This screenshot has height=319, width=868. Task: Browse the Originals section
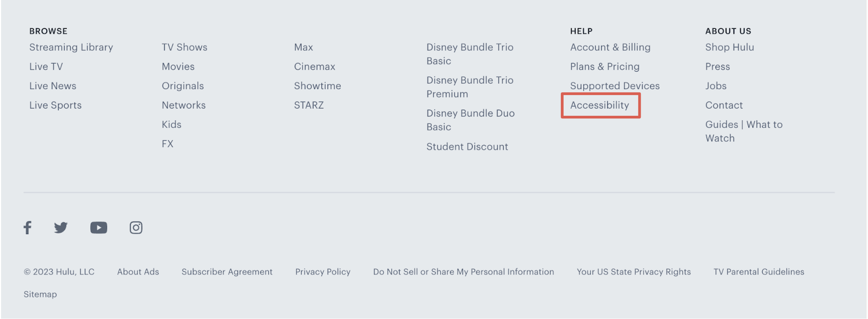point(183,86)
